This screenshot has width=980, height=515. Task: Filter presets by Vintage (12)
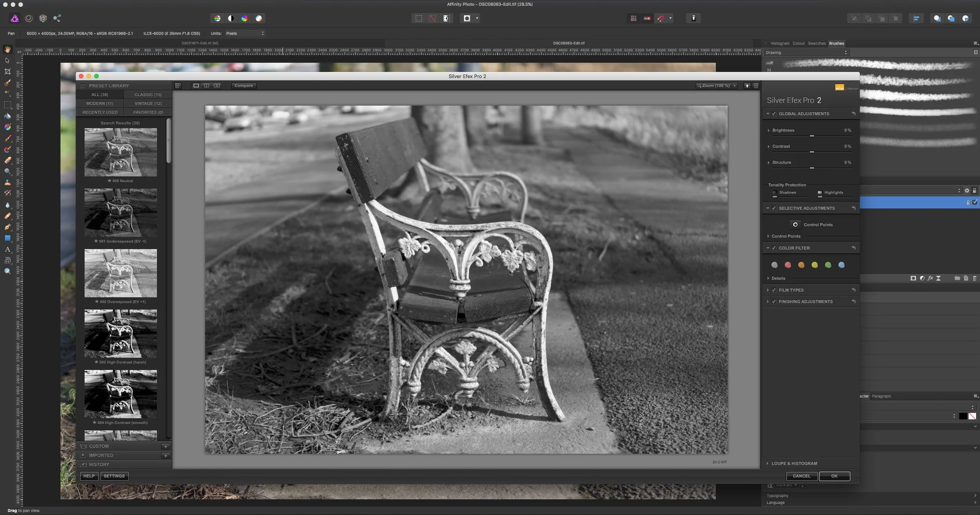click(148, 103)
